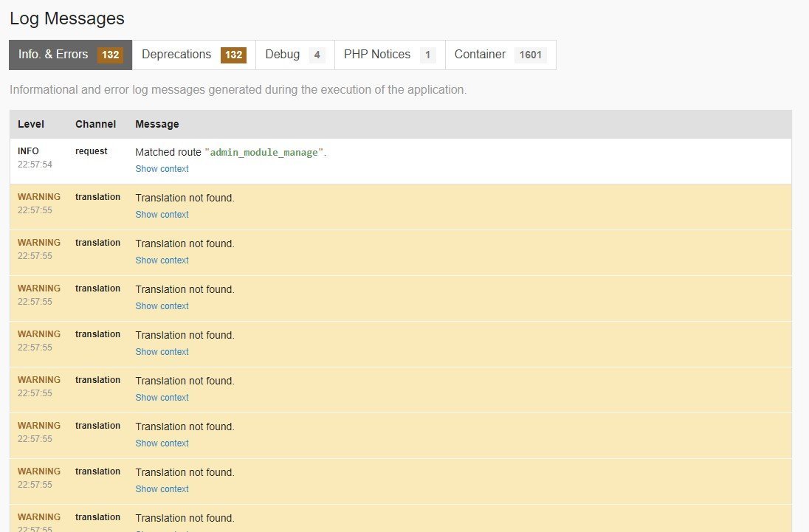Show context of the fifth translation warning
Screen dimensions: 809x532
click(x=162, y=398)
